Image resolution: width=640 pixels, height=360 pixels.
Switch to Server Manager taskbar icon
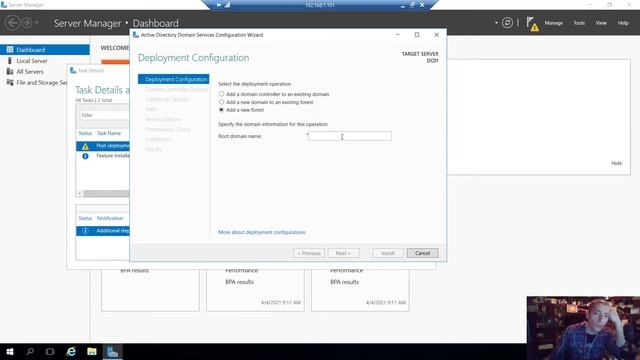pos(112,351)
